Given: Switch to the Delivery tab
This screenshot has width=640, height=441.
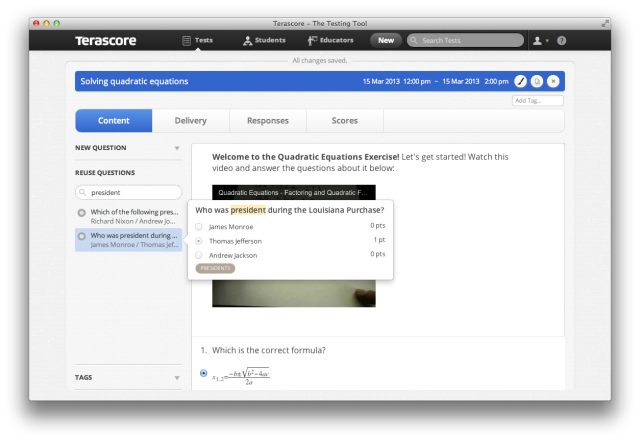Looking at the screenshot, I should [191, 121].
